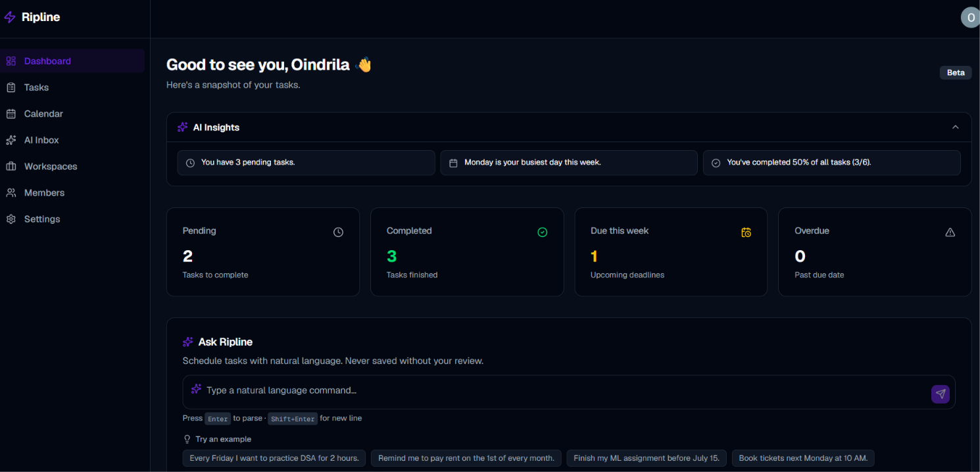Click the AI Insights sparkle icon
The width and height of the screenshot is (980, 472).
click(x=183, y=127)
